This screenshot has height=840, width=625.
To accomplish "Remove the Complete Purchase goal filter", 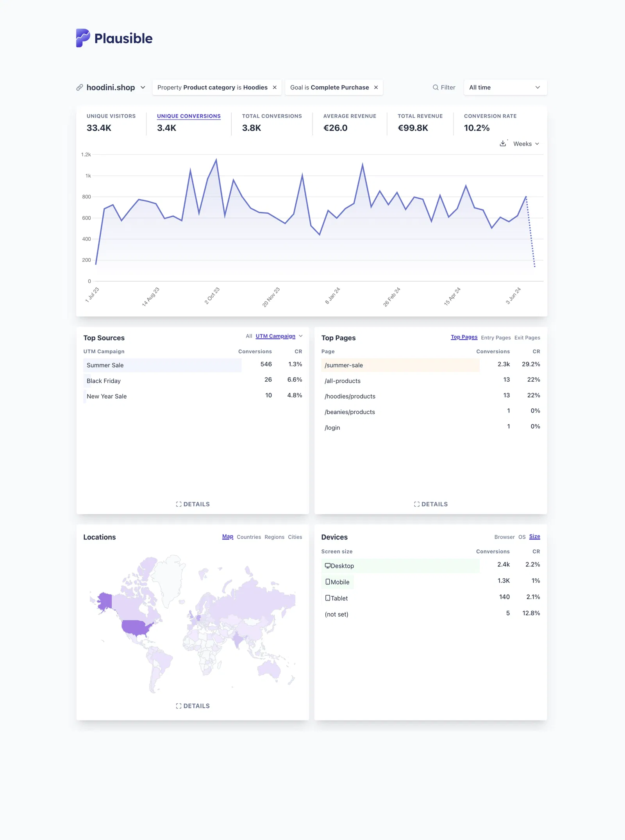I will [x=376, y=87].
